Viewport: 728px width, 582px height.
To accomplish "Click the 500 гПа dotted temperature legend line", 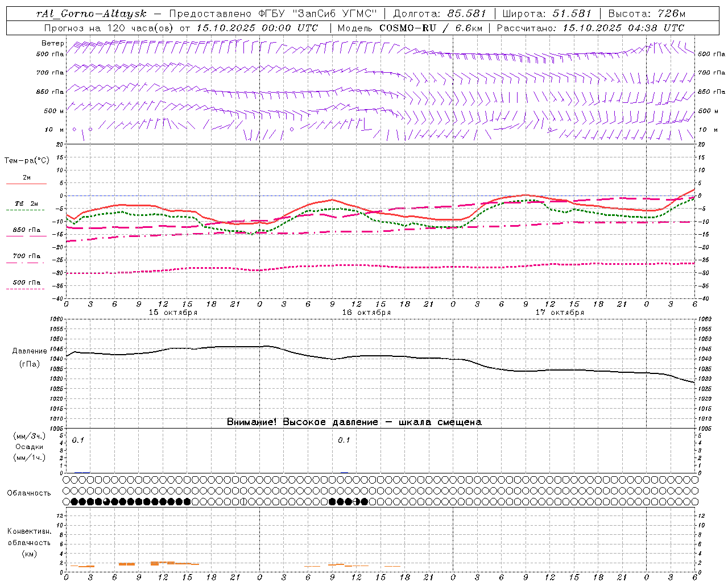I will tap(26, 289).
